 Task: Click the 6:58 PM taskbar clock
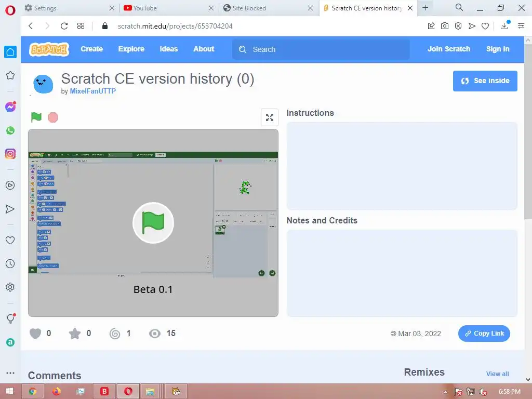(509, 392)
